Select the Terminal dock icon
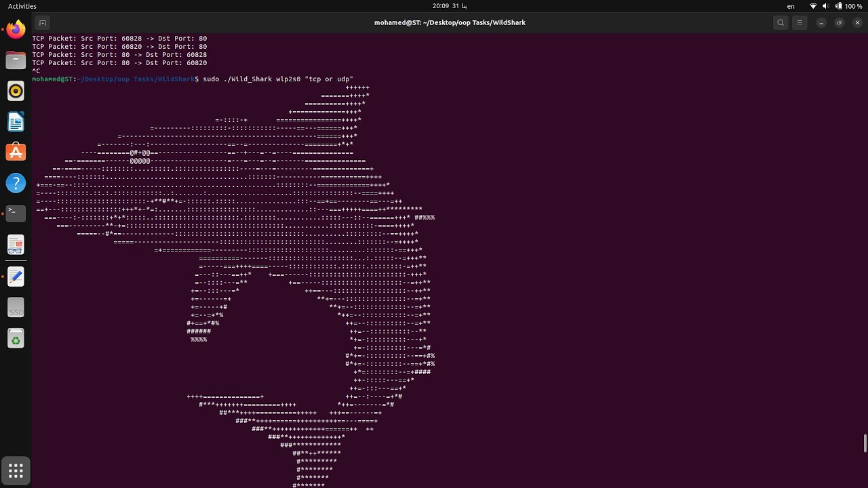 [16, 213]
